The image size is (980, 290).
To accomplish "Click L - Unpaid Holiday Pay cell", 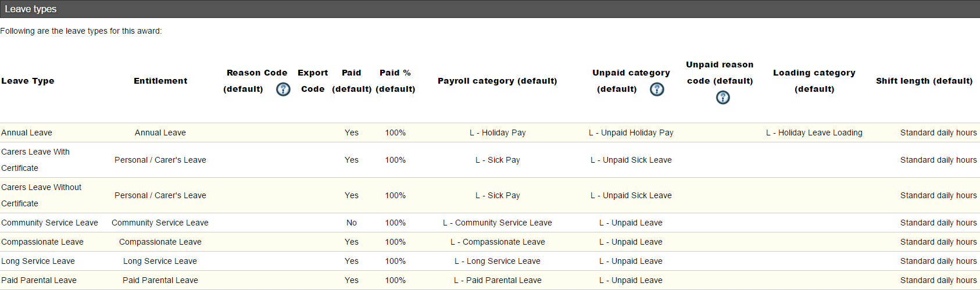I will coord(631,133).
